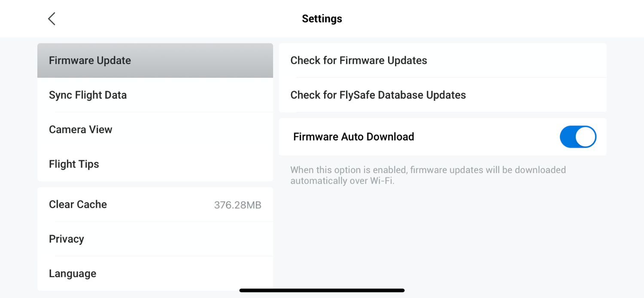
Task: Click the 'automatically over Wi-Fi' text line
Action: 342,181
